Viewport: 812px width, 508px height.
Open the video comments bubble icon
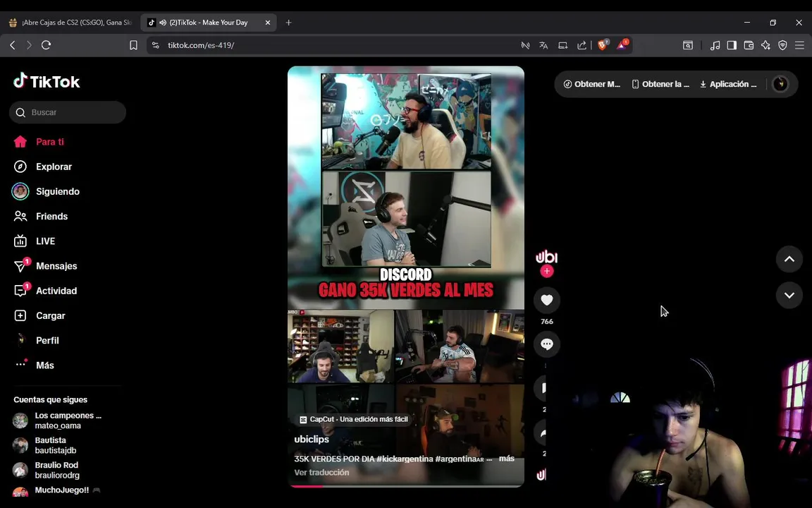[547, 344]
